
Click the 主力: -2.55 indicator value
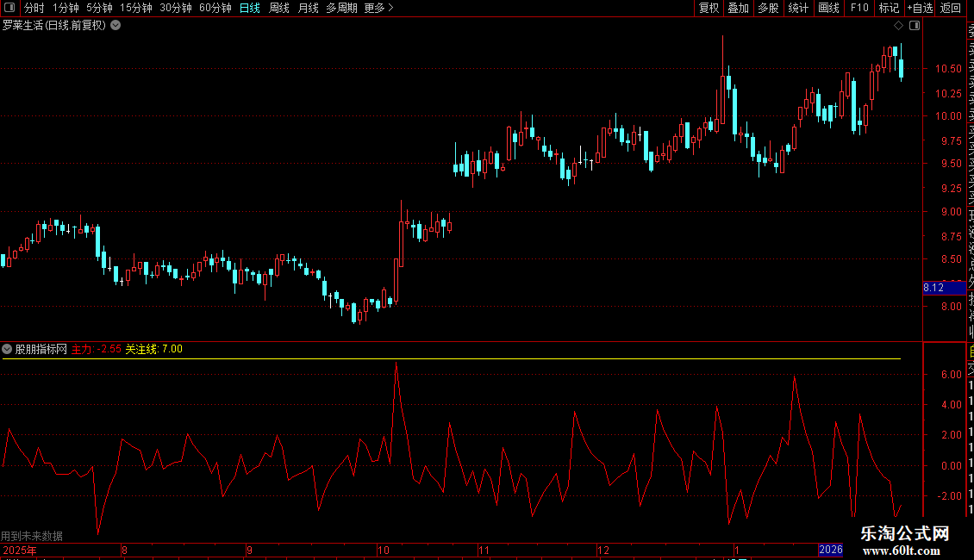[x=97, y=349]
